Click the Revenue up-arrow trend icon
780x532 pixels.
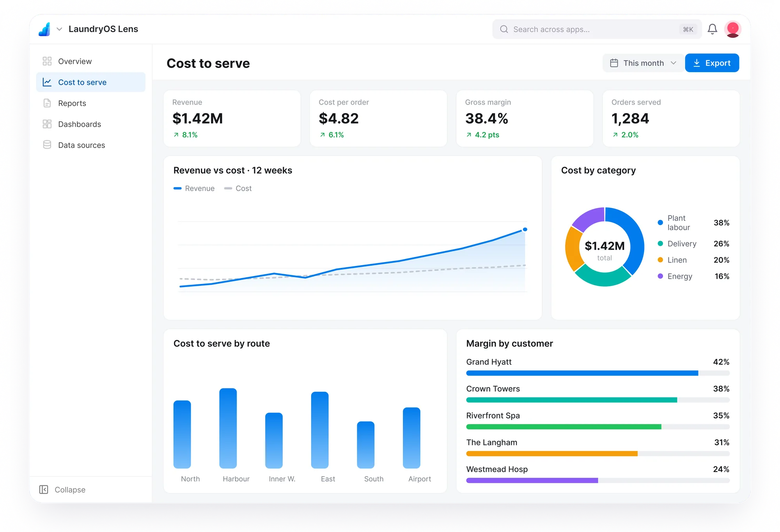pos(176,135)
